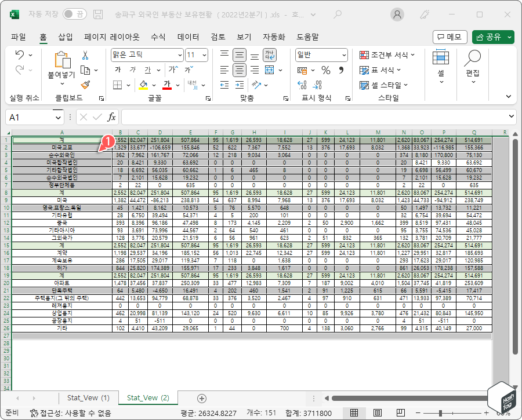
Task: Expand the formula bar
Action: coord(512,116)
